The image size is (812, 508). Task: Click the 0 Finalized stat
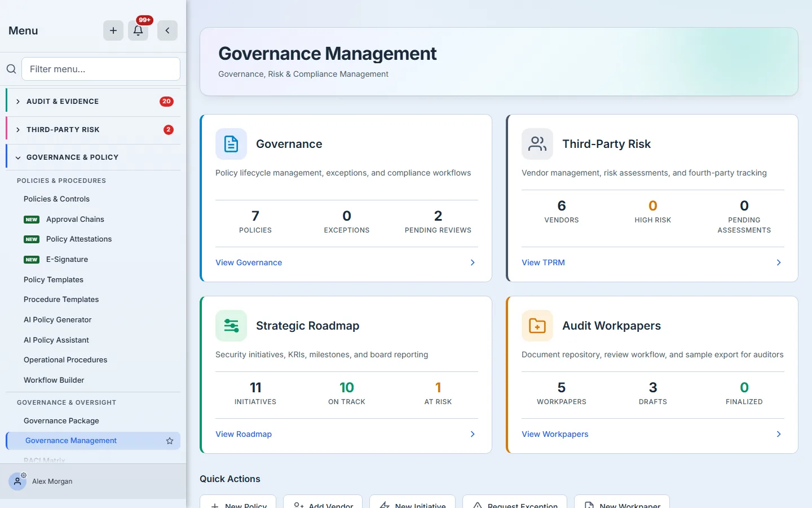[744, 393]
